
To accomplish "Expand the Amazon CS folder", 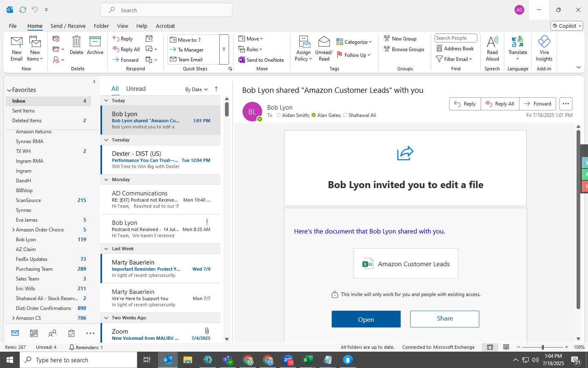I will coord(13,318).
